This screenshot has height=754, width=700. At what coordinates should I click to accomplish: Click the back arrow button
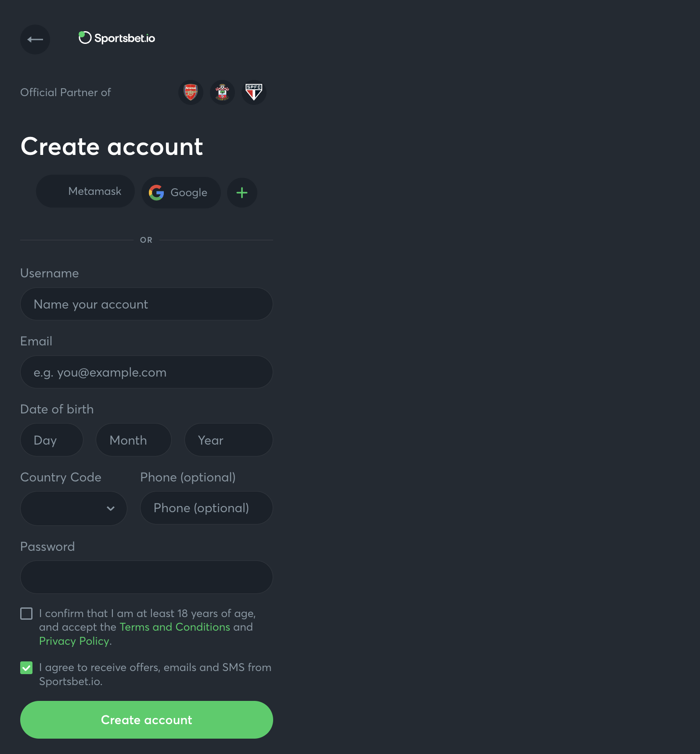tap(35, 39)
